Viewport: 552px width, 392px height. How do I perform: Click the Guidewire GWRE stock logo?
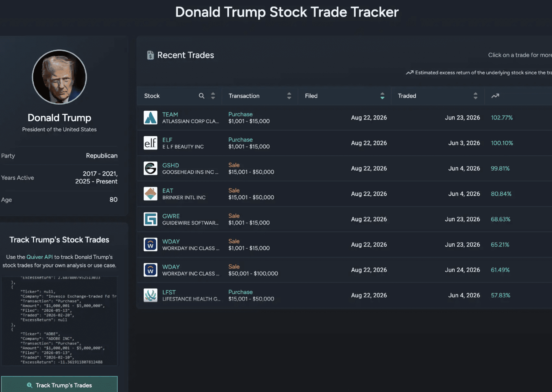click(150, 219)
